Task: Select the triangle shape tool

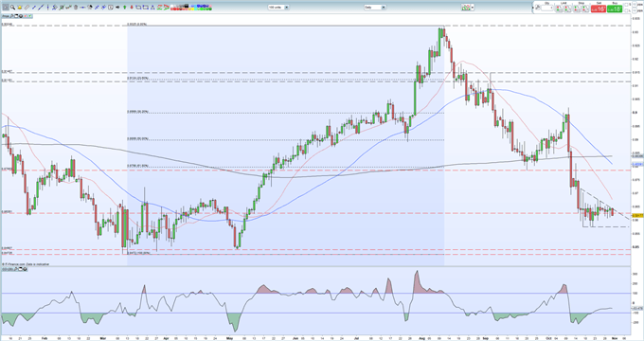Action: pyautogui.click(x=152, y=7)
